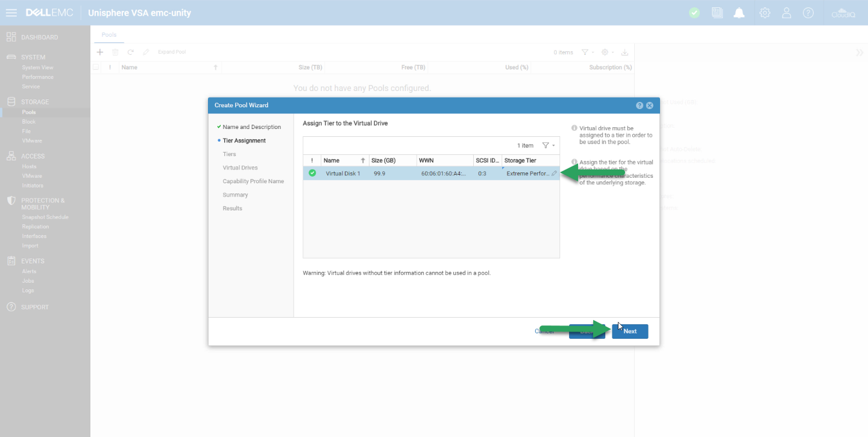Click Expand Pool in the toolbar
Image resolution: width=868 pixels, height=437 pixels.
[x=172, y=52]
